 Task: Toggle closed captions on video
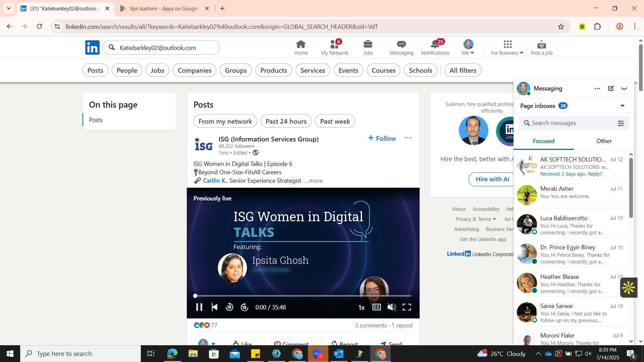pyautogui.click(x=377, y=307)
